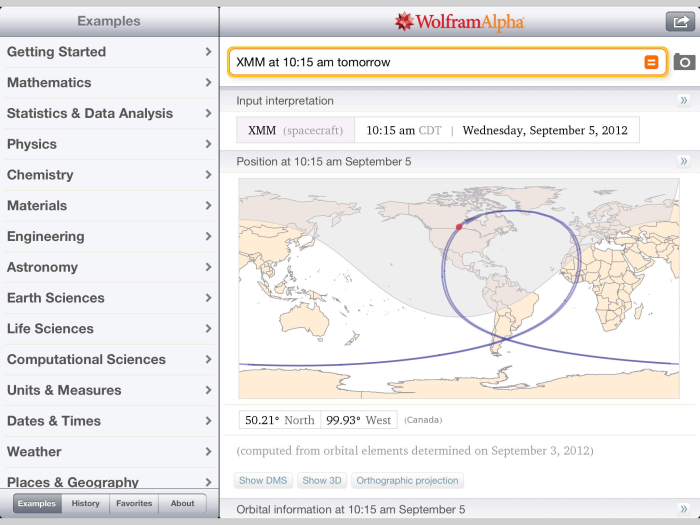Open the camera input icon

[x=684, y=62]
